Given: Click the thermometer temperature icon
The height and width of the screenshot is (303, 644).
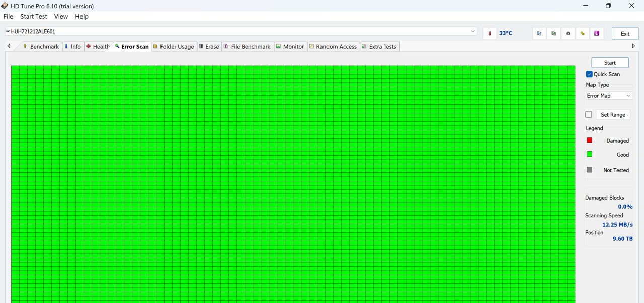Looking at the screenshot, I should pyautogui.click(x=489, y=34).
